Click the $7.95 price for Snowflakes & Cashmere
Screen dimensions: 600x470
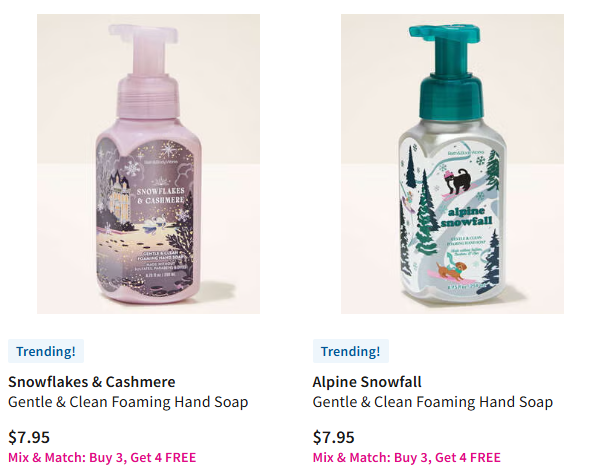pyautogui.click(x=29, y=437)
